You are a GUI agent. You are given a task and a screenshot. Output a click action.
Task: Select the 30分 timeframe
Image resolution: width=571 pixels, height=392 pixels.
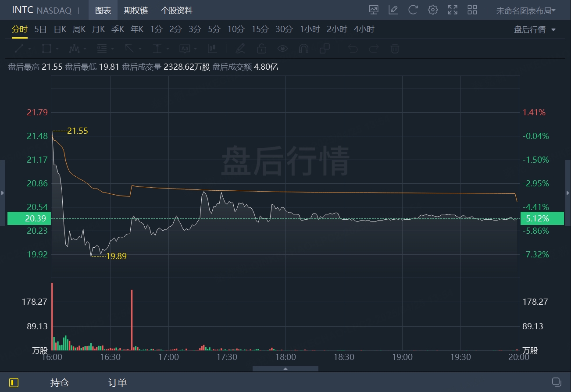point(284,29)
